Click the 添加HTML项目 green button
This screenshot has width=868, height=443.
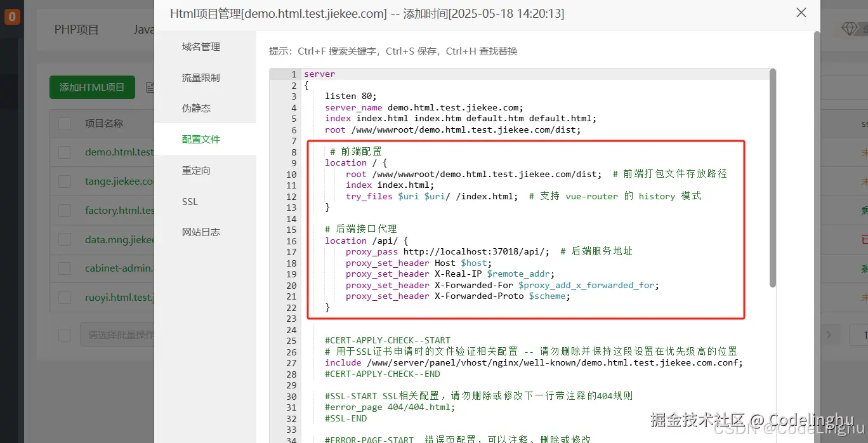pyautogui.click(x=92, y=87)
